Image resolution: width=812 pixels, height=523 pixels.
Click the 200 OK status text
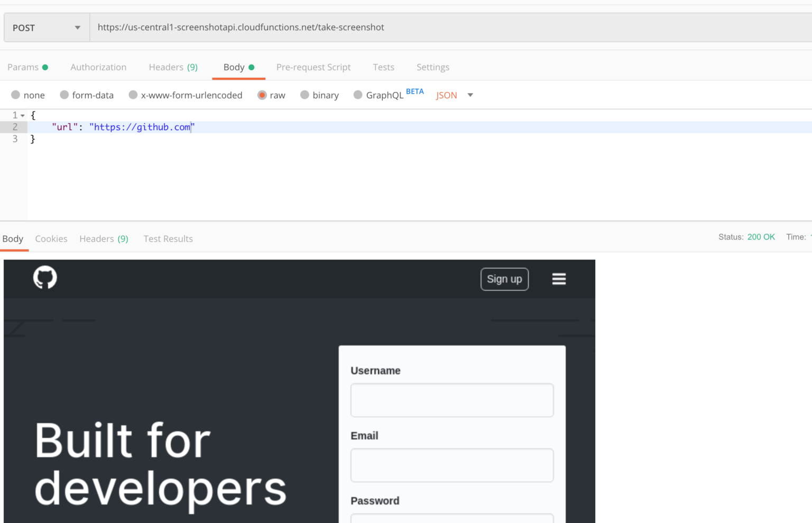pyautogui.click(x=761, y=237)
